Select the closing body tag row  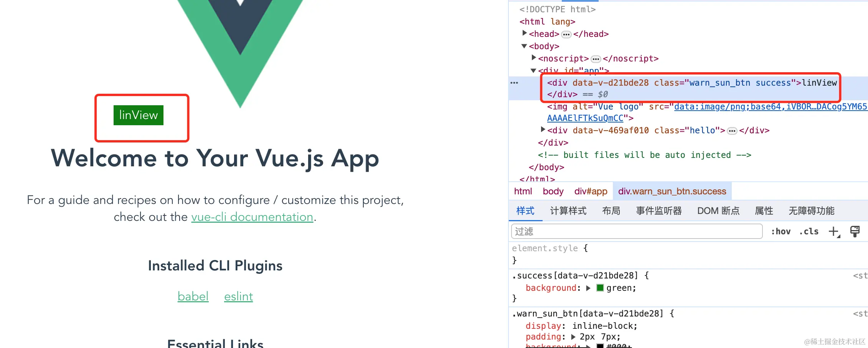546,167
